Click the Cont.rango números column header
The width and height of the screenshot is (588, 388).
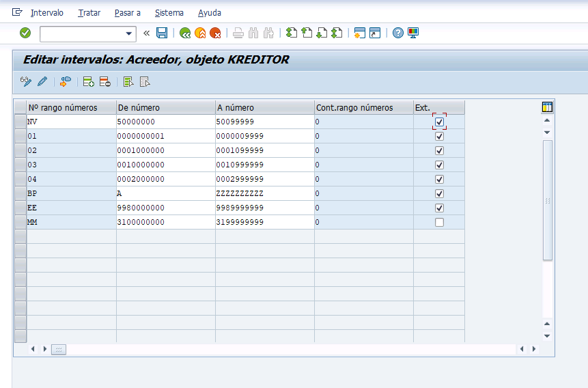[x=364, y=107]
